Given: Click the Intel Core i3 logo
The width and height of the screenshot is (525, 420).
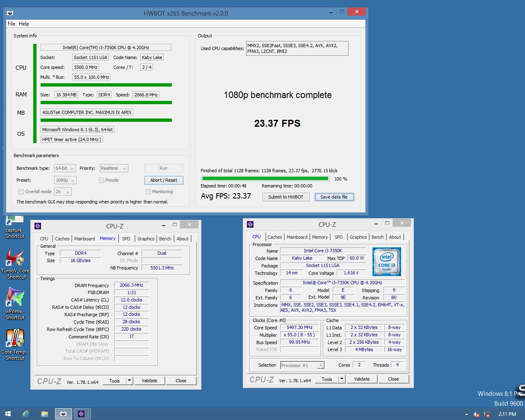Looking at the screenshot, I should (x=386, y=262).
